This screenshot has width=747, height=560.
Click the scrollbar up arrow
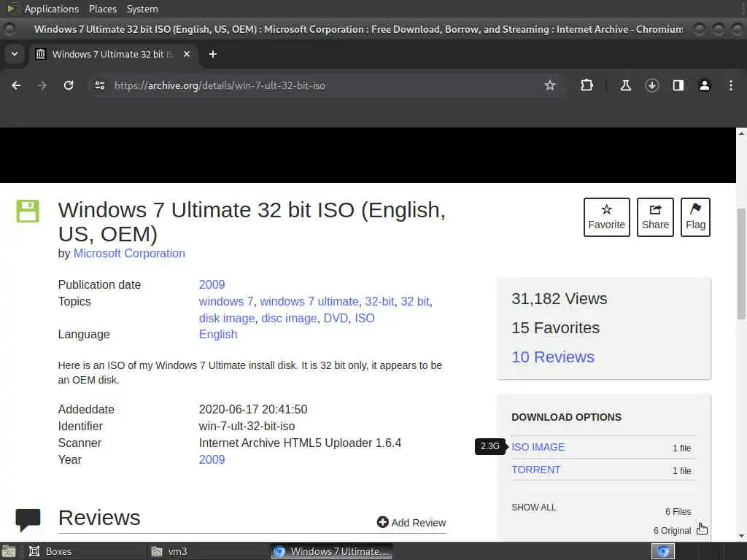pos(741,133)
